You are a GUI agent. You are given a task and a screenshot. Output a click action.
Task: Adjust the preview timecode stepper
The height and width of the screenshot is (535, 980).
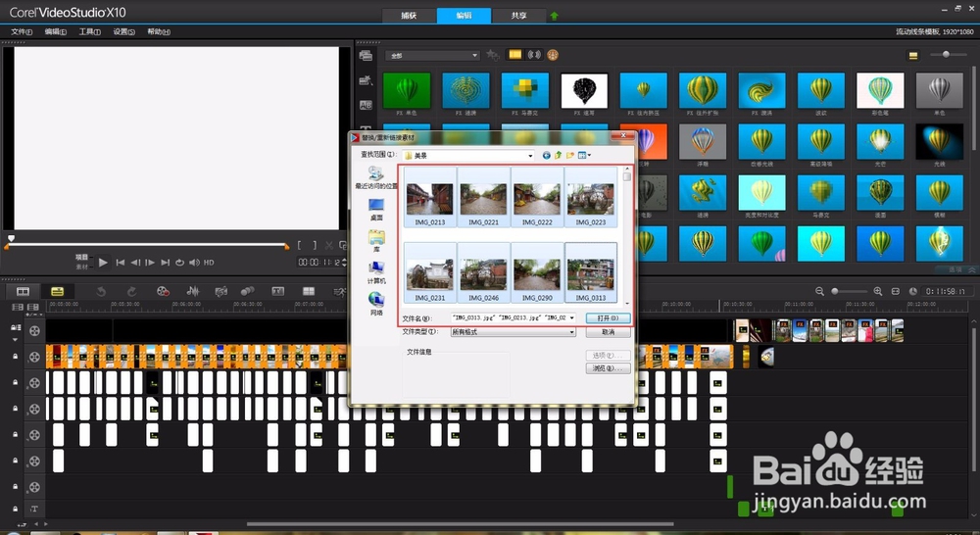[x=344, y=263]
